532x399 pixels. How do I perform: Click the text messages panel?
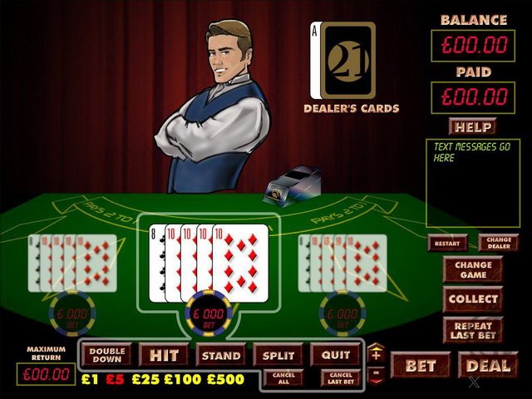pos(473,183)
